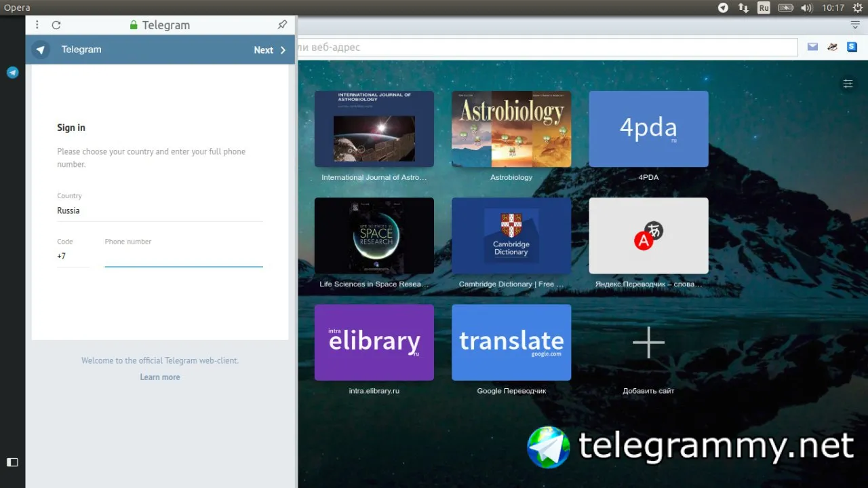Pin the Telegram sidebar panel
Viewport: 868px width, 488px height.
[x=283, y=24]
